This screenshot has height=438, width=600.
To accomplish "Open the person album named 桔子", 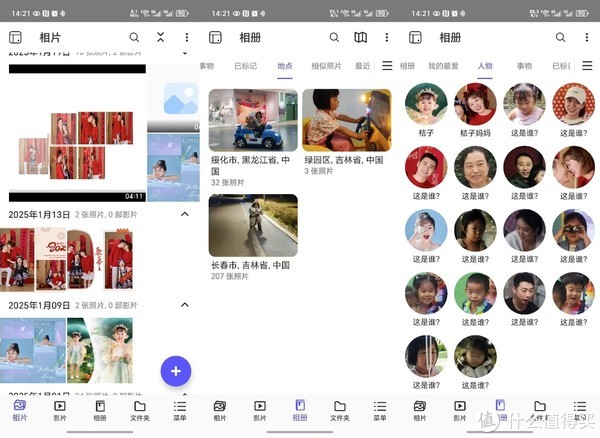I will 426,104.
